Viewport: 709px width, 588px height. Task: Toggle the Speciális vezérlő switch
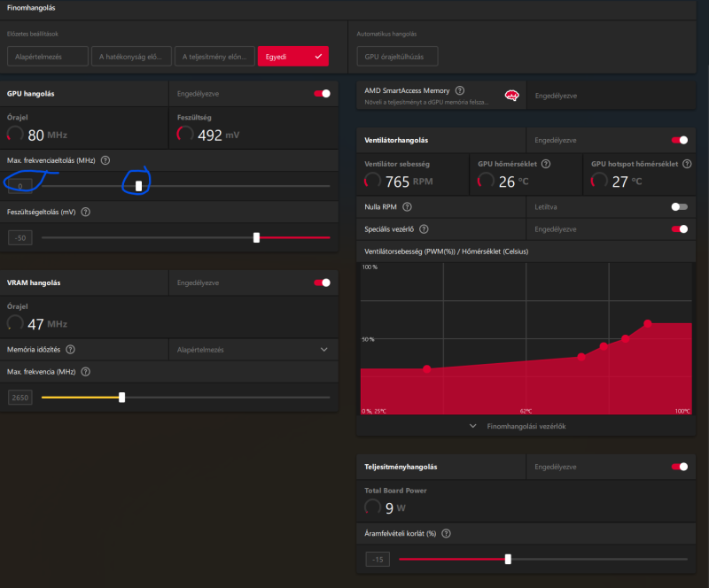(x=680, y=229)
